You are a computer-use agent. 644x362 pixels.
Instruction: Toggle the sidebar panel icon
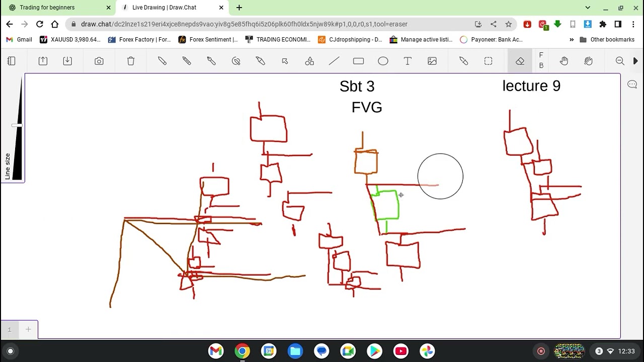click(x=11, y=61)
